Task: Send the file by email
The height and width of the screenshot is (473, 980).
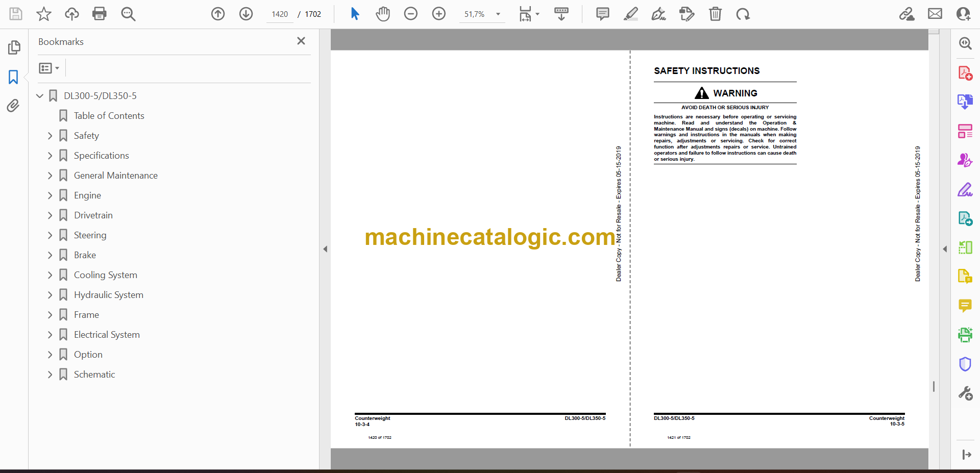Action: coord(935,14)
